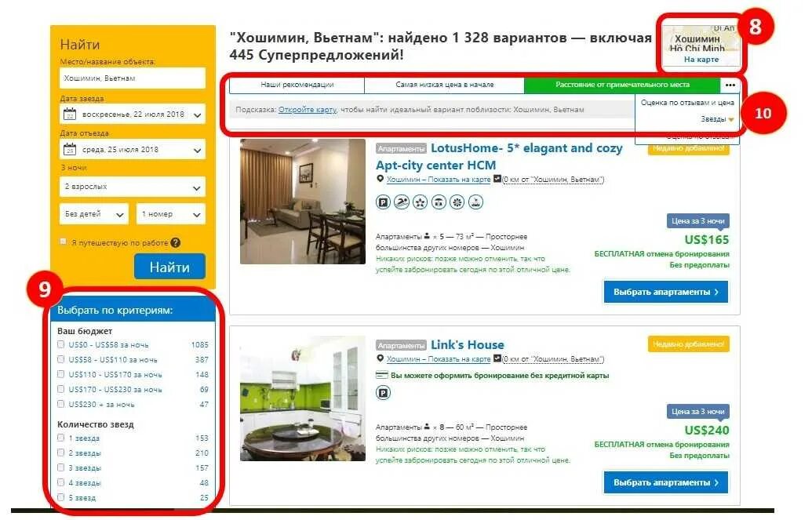This screenshot has width=812, height=520.
Task: Open more sorting options three-dots icon
Action: click(730, 85)
